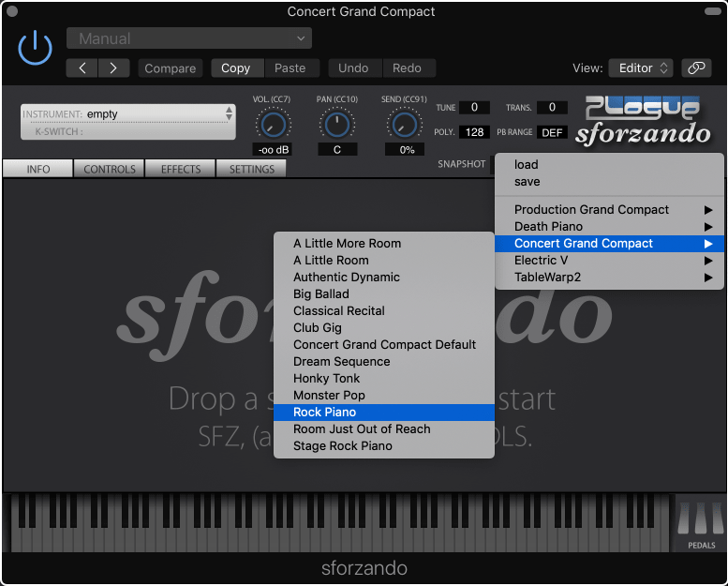Click the Paste button

click(290, 68)
